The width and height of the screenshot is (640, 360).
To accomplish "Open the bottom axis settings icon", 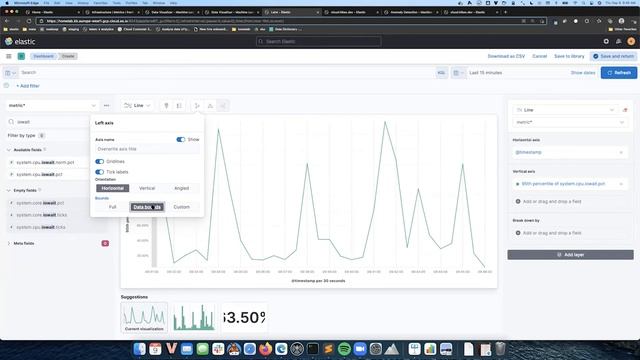I will pos(210,106).
